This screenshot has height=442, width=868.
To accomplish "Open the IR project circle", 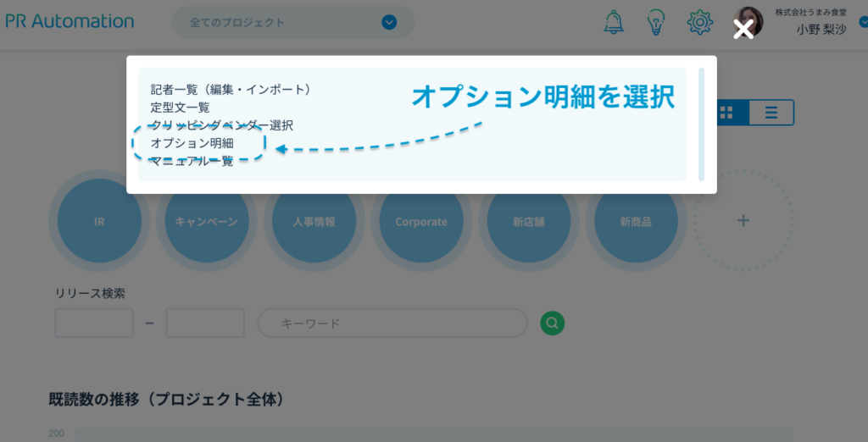I will click(x=99, y=221).
